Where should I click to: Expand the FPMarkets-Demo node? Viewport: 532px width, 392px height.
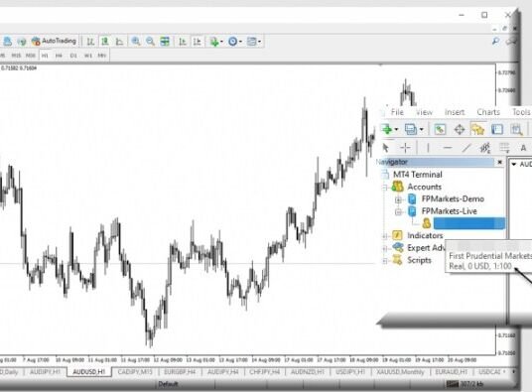coord(398,199)
